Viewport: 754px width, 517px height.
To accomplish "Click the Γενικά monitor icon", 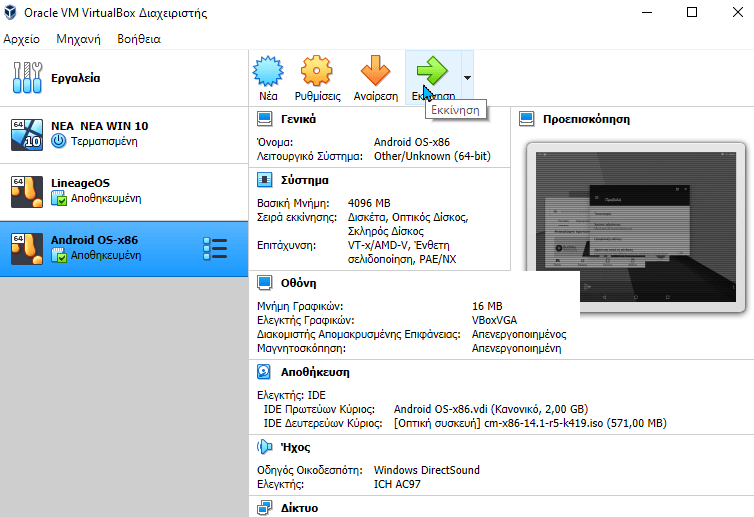I will click(x=264, y=119).
